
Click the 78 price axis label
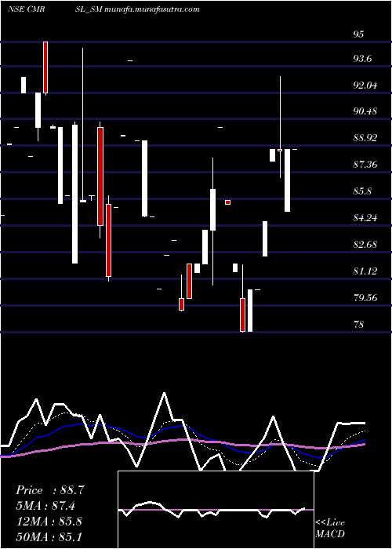click(359, 325)
